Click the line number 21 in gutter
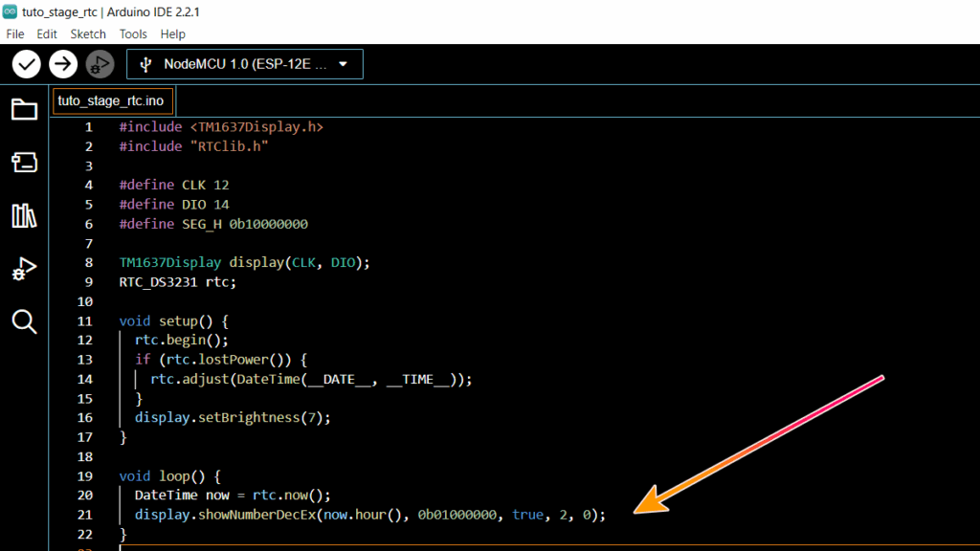Screen dimensions: 980x551 tap(85, 515)
